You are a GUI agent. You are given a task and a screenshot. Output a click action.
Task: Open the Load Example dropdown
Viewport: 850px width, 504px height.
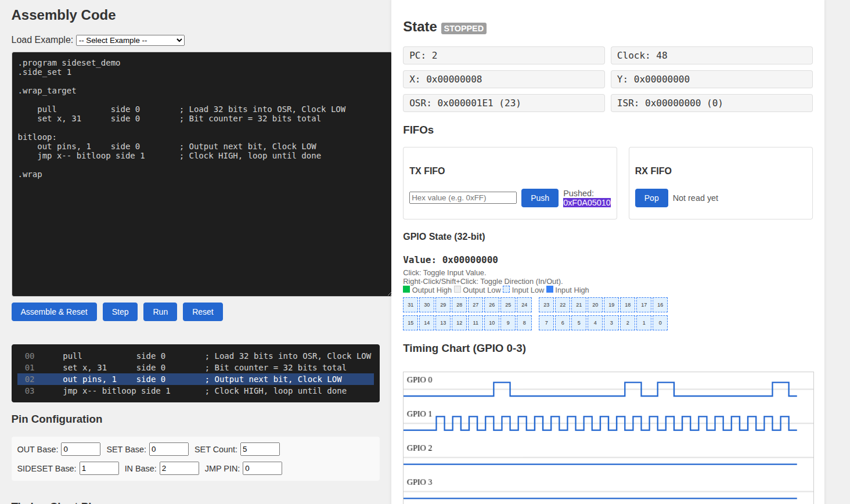[x=129, y=40]
